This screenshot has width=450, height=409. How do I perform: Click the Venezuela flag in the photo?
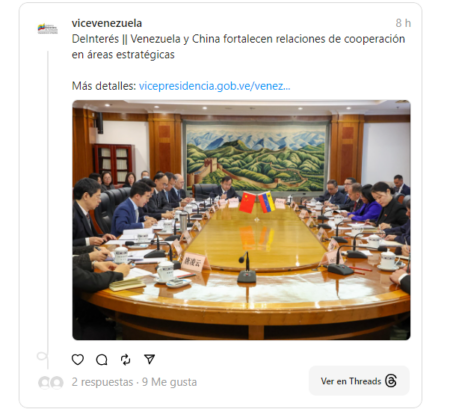pos(267,202)
